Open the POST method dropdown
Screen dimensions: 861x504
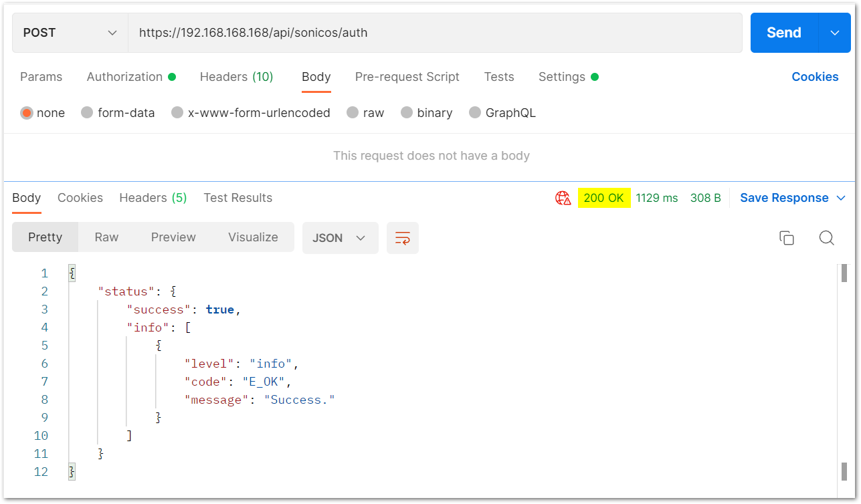point(70,33)
